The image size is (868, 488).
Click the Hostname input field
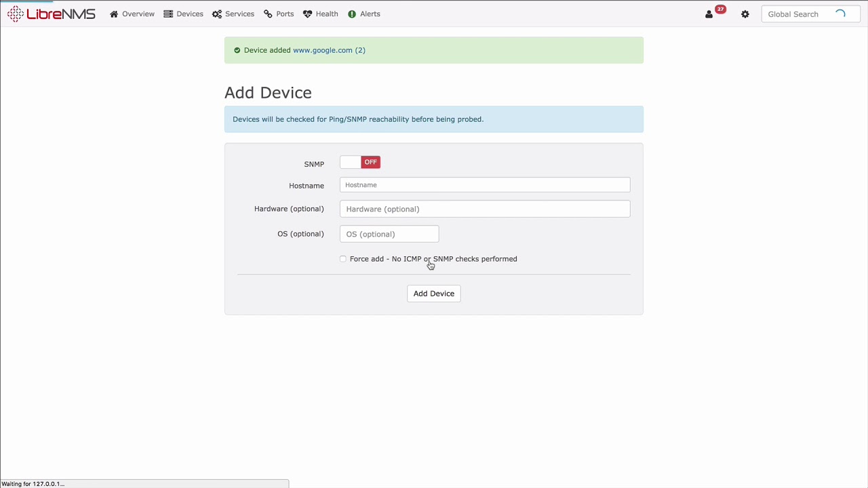[x=485, y=185]
